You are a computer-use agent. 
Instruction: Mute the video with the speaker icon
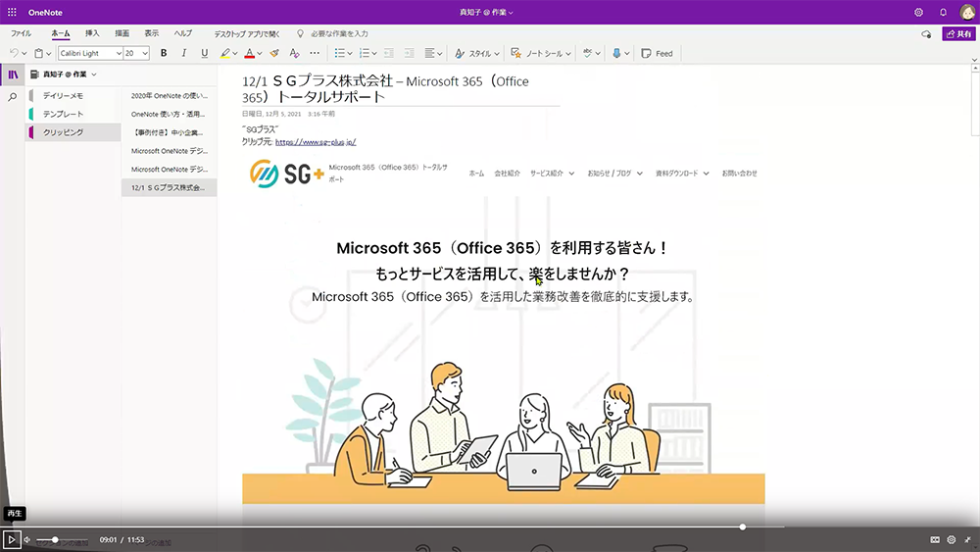[x=27, y=539]
